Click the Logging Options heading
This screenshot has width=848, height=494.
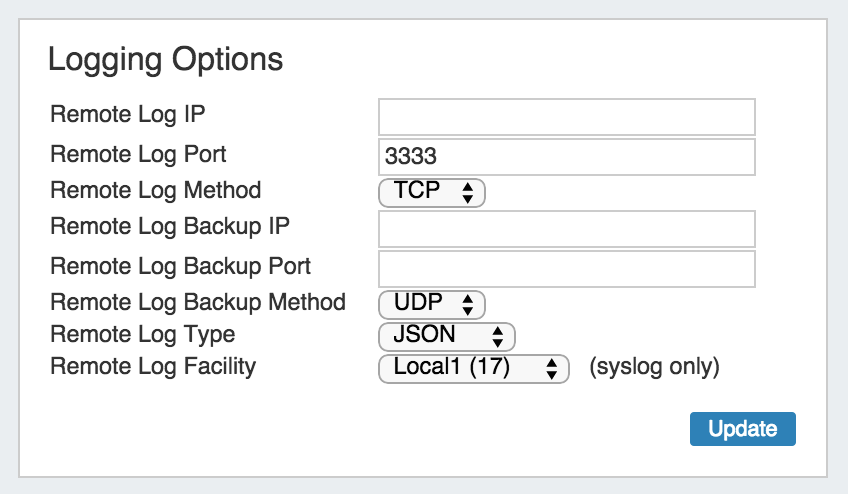166,60
